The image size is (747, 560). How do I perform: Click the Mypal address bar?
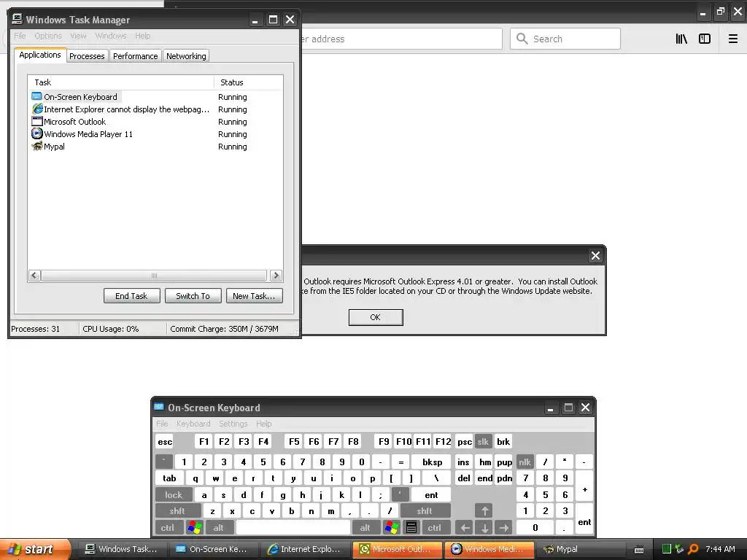point(401,39)
